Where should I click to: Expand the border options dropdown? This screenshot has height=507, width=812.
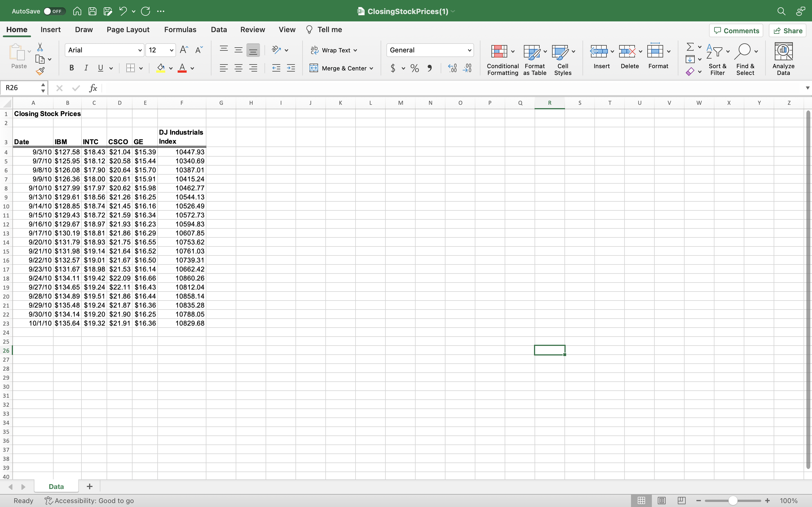141,68
